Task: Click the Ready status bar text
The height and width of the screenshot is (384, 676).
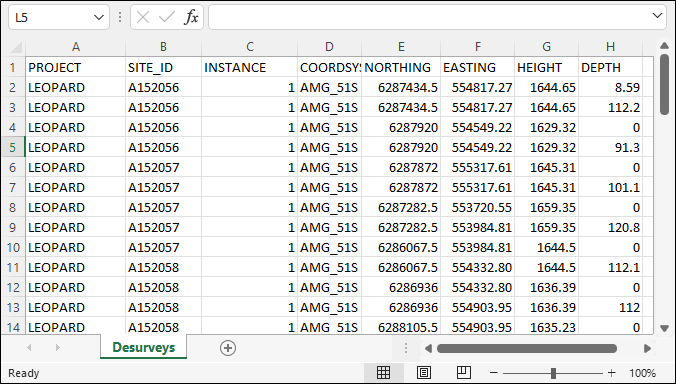Action: point(24,373)
